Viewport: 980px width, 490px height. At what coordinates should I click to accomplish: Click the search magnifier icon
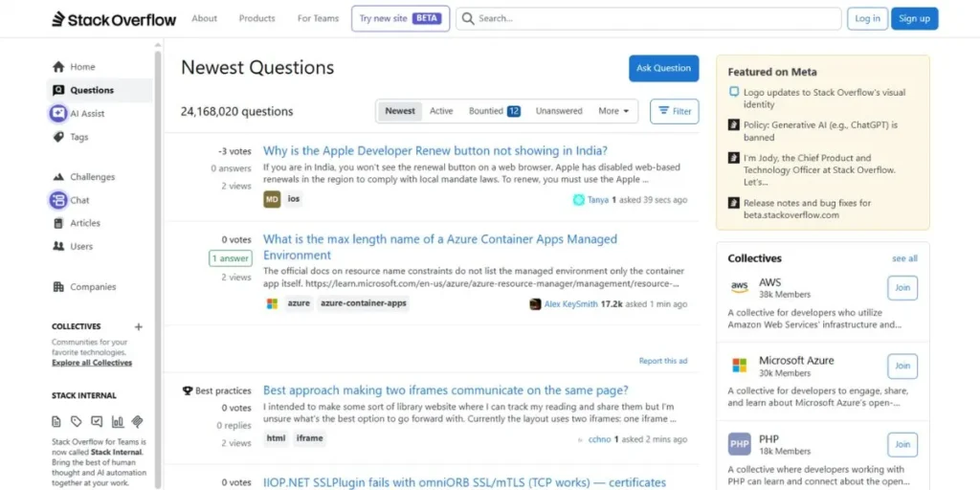(x=467, y=19)
